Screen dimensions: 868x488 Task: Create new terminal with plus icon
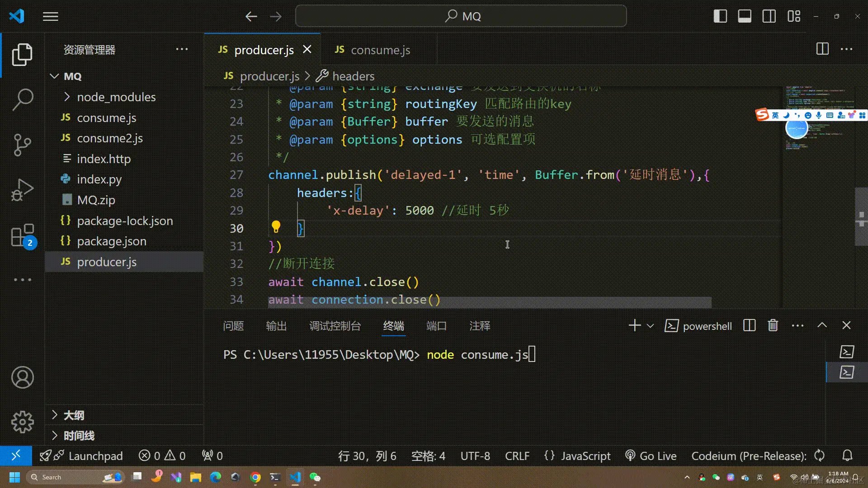tap(635, 325)
